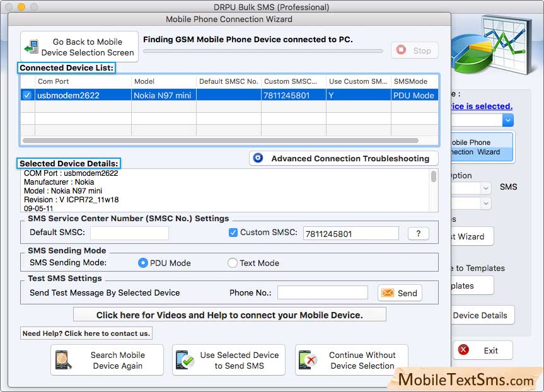The height and width of the screenshot is (392, 544).
Task: Click the Custom SMSC field with 7811245801
Action: (350, 233)
